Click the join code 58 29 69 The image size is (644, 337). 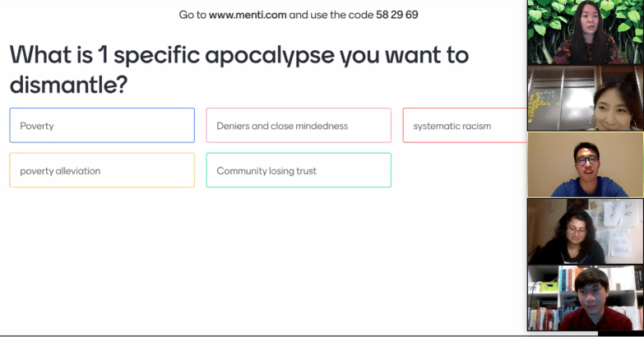396,15
